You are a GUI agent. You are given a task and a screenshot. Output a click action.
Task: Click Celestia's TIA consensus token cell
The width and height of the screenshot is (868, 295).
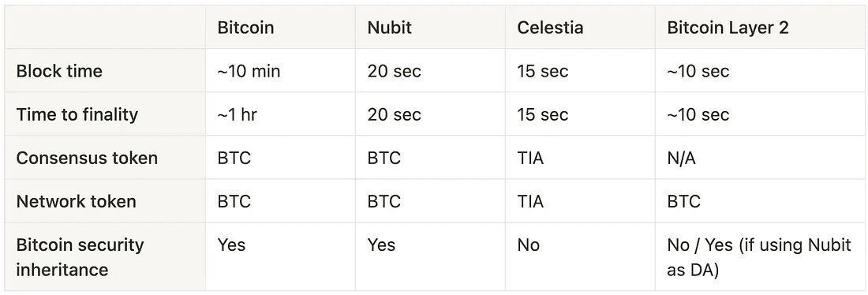[x=530, y=159]
